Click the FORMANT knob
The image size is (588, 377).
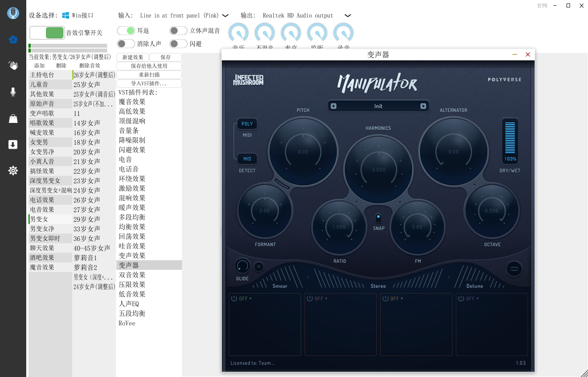pyautogui.click(x=265, y=211)
